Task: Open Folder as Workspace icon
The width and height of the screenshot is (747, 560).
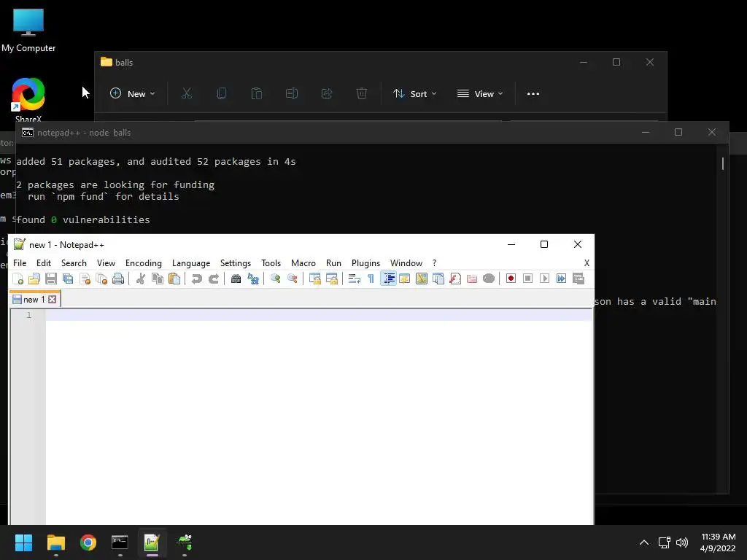Action: pos(472,279)
